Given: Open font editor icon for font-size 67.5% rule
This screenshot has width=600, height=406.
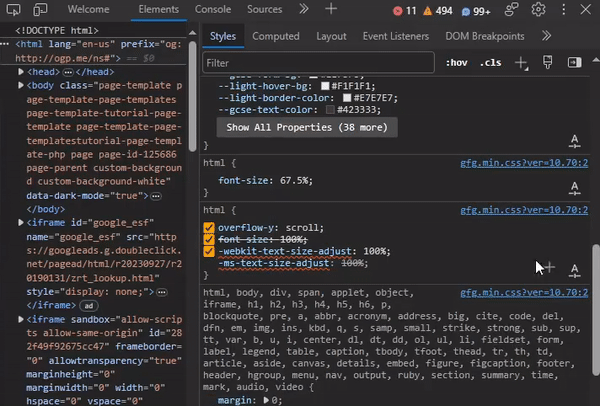Looking at the screenshot, I should pos(574,189).
